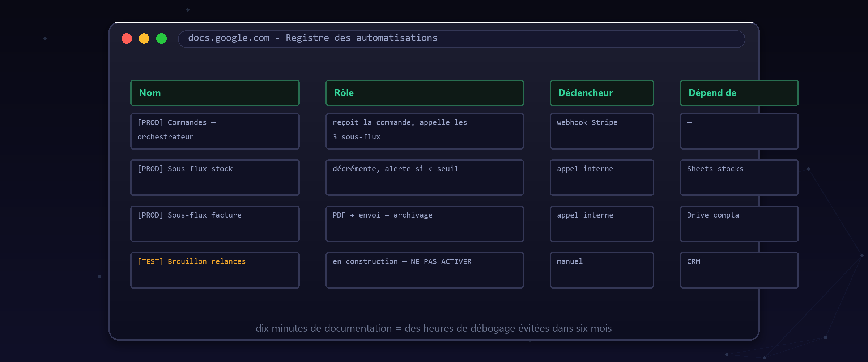
Task: Click the 'Sheets stocks' dependency cell
Action: pos(739,177)
